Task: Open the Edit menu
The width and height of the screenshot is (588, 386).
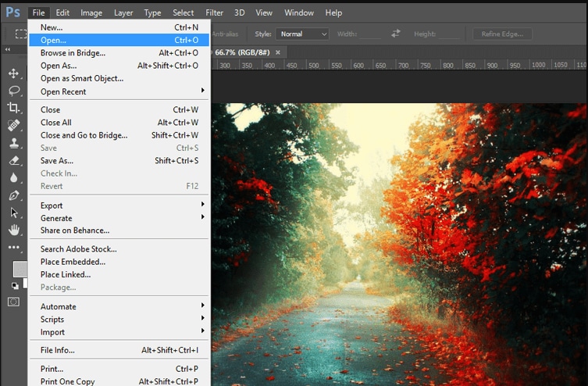Action: click(62, 13)
